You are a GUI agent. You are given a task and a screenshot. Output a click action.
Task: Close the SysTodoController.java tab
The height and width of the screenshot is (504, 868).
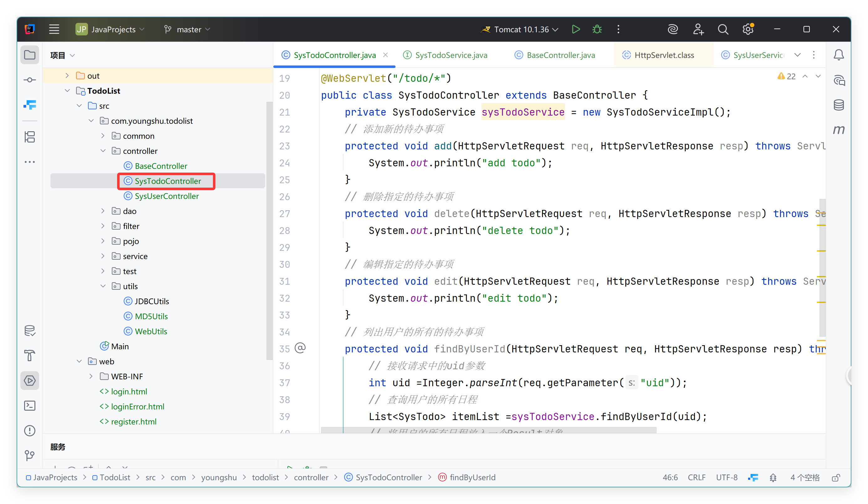point(385,55)
